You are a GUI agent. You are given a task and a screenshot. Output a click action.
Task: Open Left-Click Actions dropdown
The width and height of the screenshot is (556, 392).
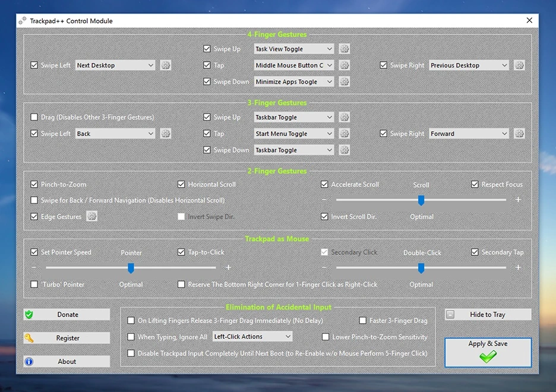[252, 336]
